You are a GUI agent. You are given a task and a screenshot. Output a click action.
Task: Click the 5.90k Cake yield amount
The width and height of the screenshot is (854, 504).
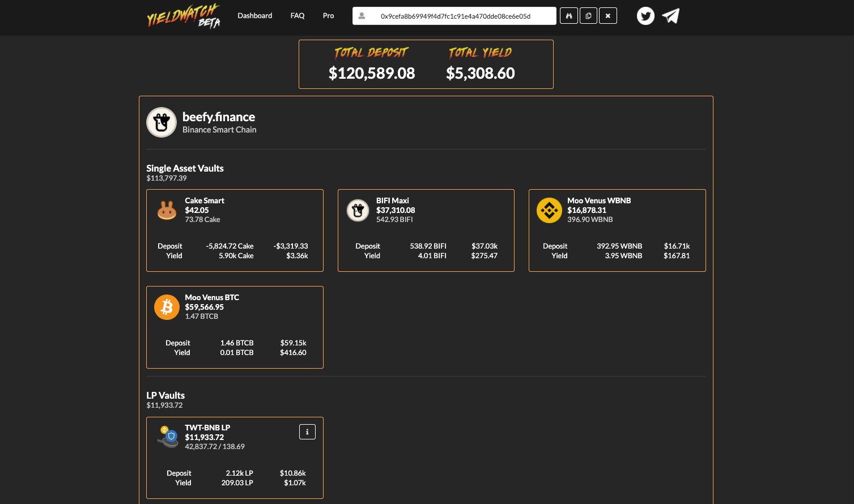coord(236,256)
